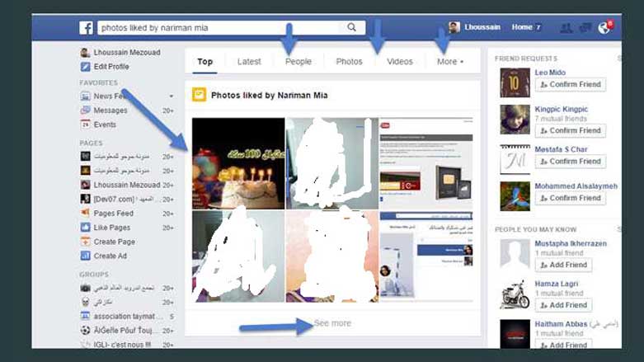Click the search input field

click(219, 28)
